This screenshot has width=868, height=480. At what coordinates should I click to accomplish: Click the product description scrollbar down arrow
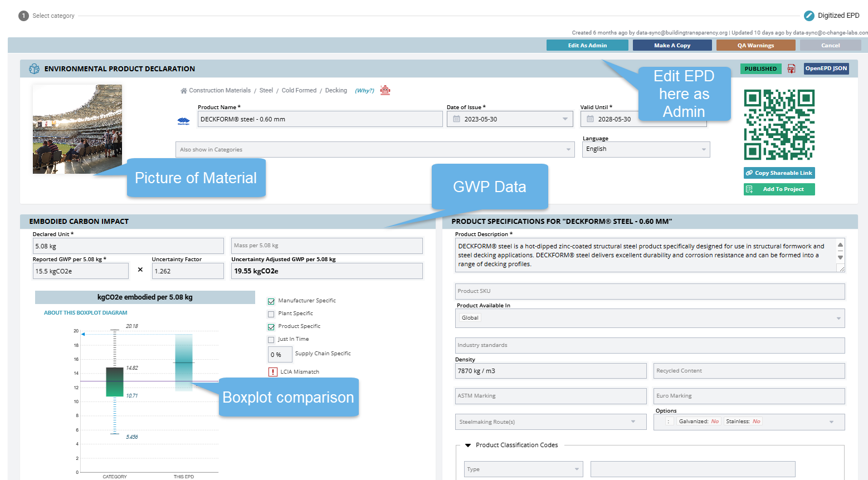tap(840, 258)
